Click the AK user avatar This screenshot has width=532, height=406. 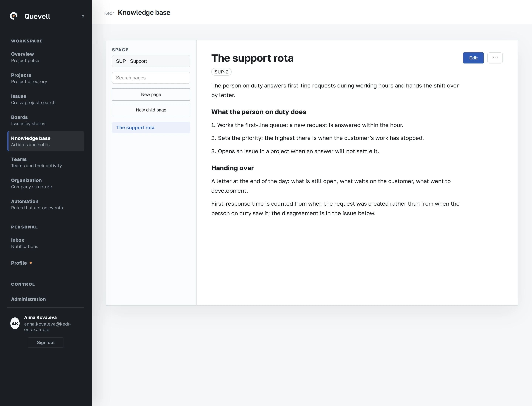click(15, 323)
